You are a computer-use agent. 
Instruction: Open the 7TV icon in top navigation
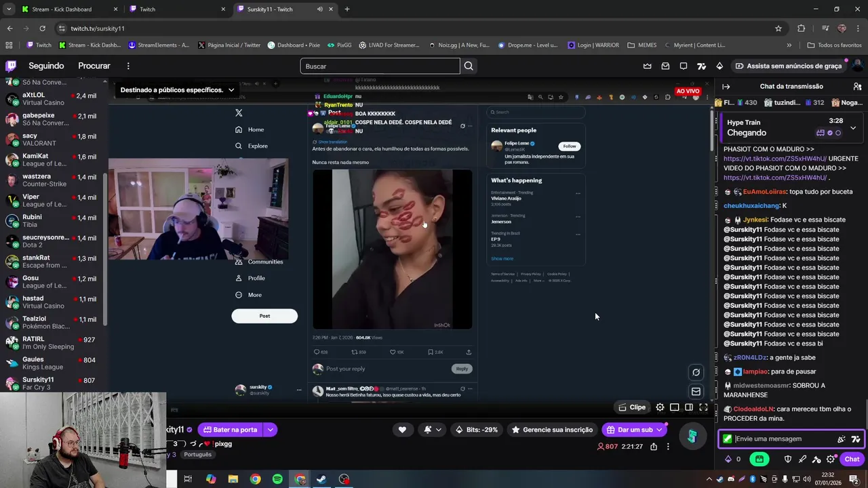click(x=701, y=66)
